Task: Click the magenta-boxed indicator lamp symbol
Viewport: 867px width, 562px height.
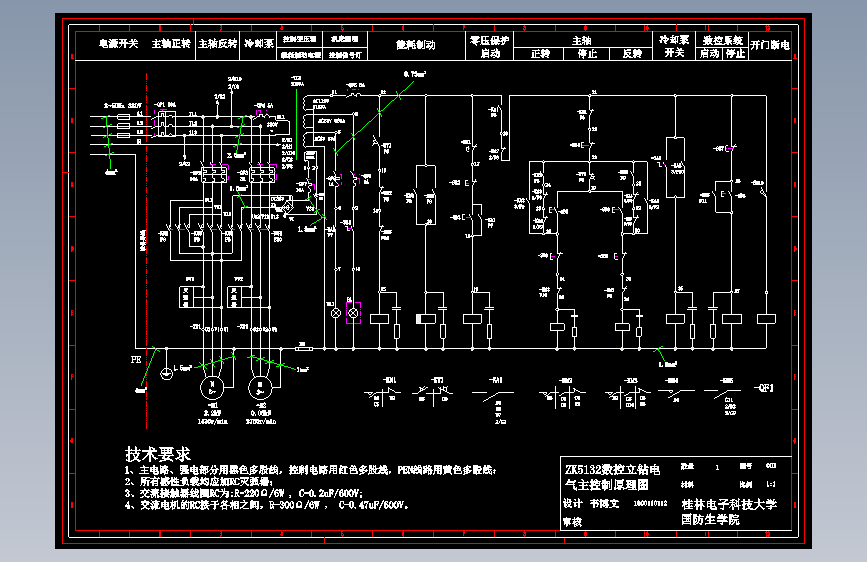Action: 353,313
